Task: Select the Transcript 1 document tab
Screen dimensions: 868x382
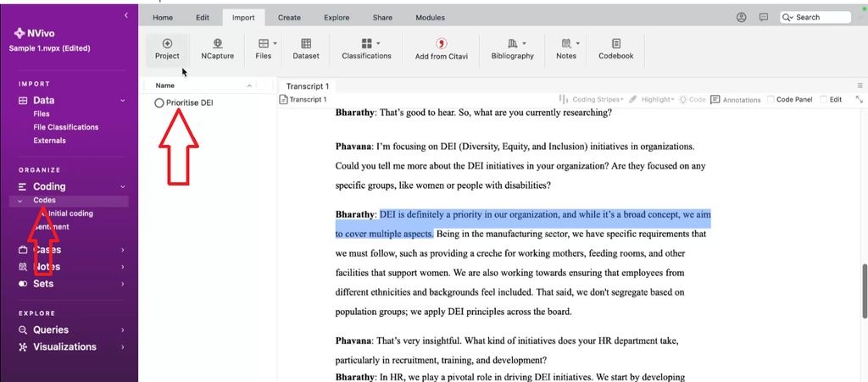Action: click(x=308, y=86)
